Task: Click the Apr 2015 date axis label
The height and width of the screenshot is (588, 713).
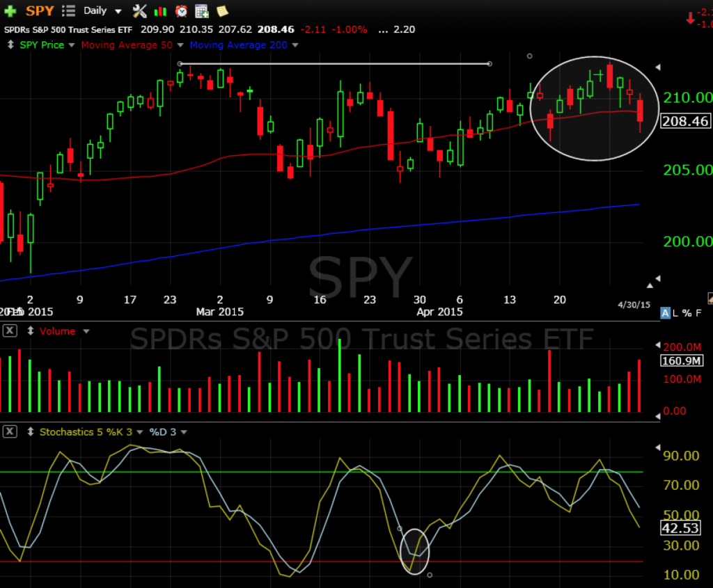Action: click(x=439, y=312)
